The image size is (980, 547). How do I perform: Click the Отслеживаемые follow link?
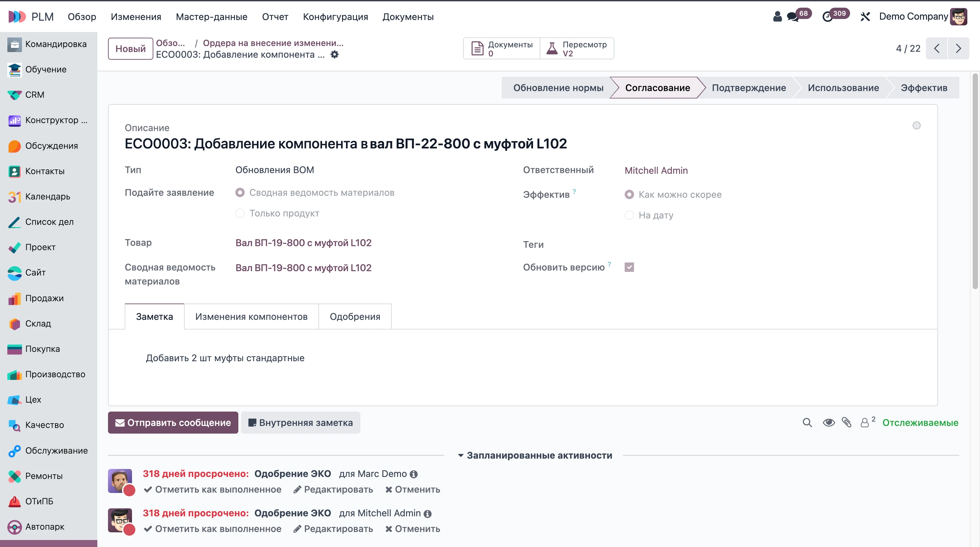[x=920, y=423]
